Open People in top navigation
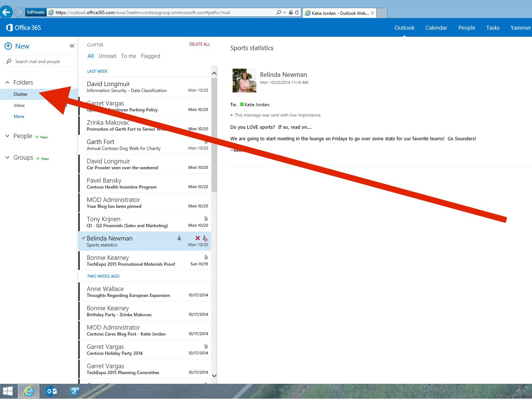The height and width of the screenshot is (399, 532). pyautogui.click(x=467, y=28)
